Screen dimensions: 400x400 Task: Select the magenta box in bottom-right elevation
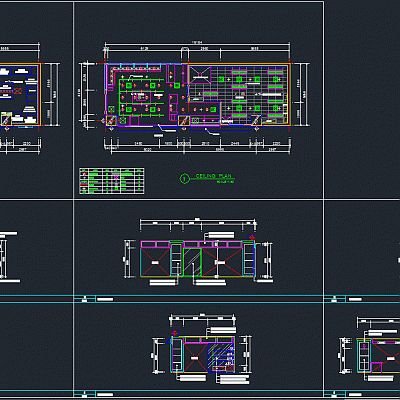(x=377, y=367)
